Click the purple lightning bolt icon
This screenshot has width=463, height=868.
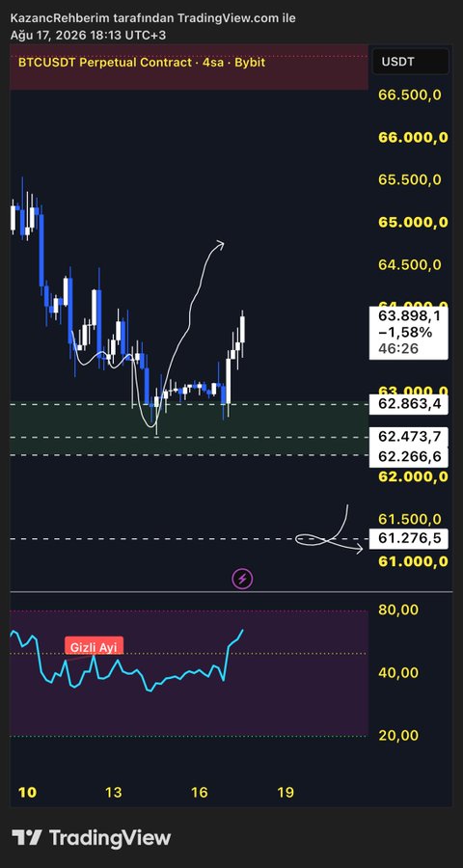coord(242,579)
